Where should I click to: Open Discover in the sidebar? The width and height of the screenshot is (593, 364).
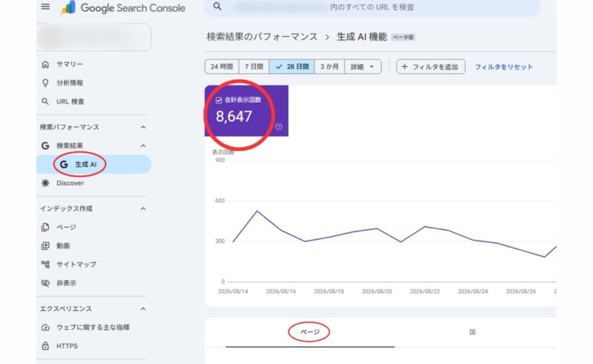coord(70,183)
